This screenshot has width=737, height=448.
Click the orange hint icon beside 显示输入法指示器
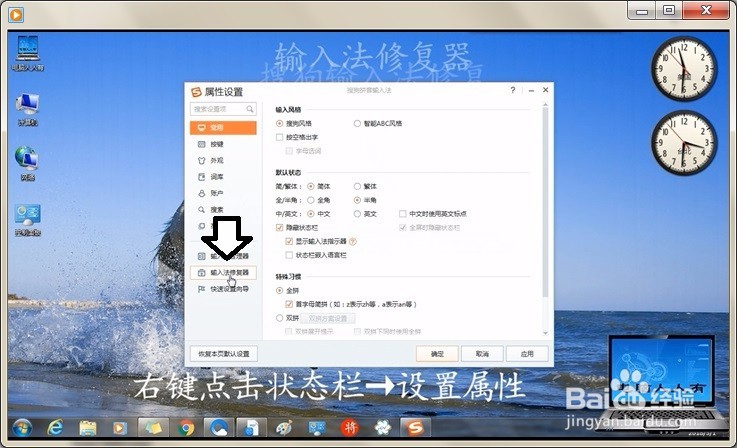click(353, 241)
